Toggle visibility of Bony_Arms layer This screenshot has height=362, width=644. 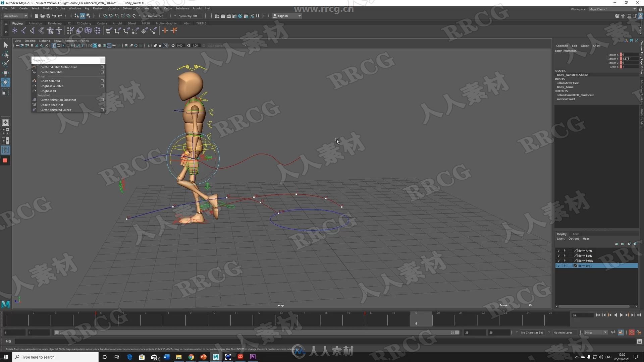tap(558, 250)
